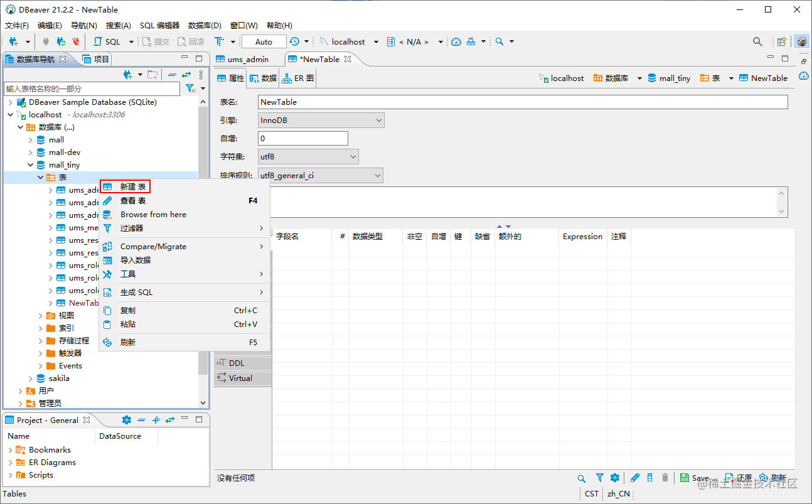This screenshot has width=812, height=504.
Task: Click the gray quick-access search magnifier
Action: pos(757,41)
